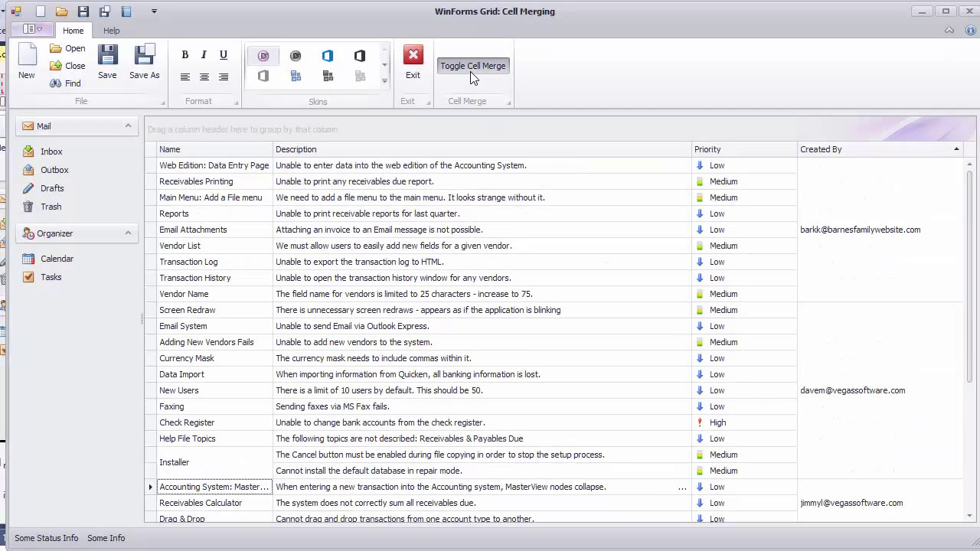Toggle bold formatting
The image size is (980, 551).
point(185,55)
